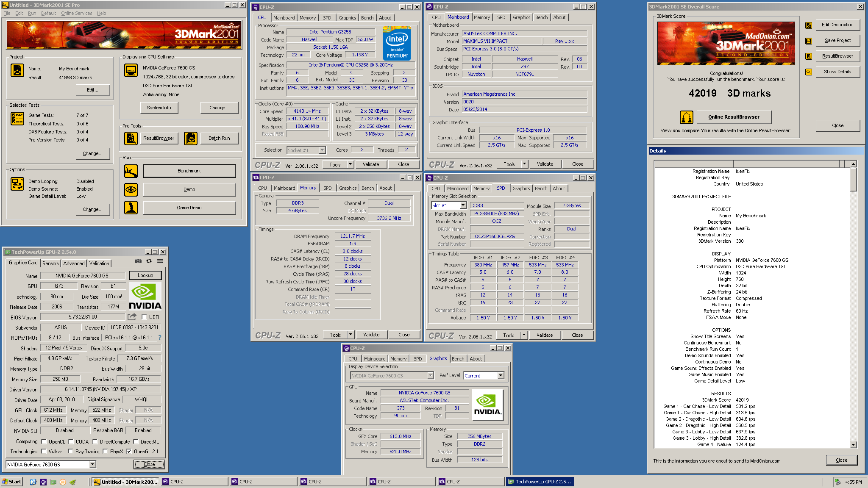Switch to the Sensors tab in GPU-Z
The height and width of the screenshot is (488, 868).
pos(50,263)
